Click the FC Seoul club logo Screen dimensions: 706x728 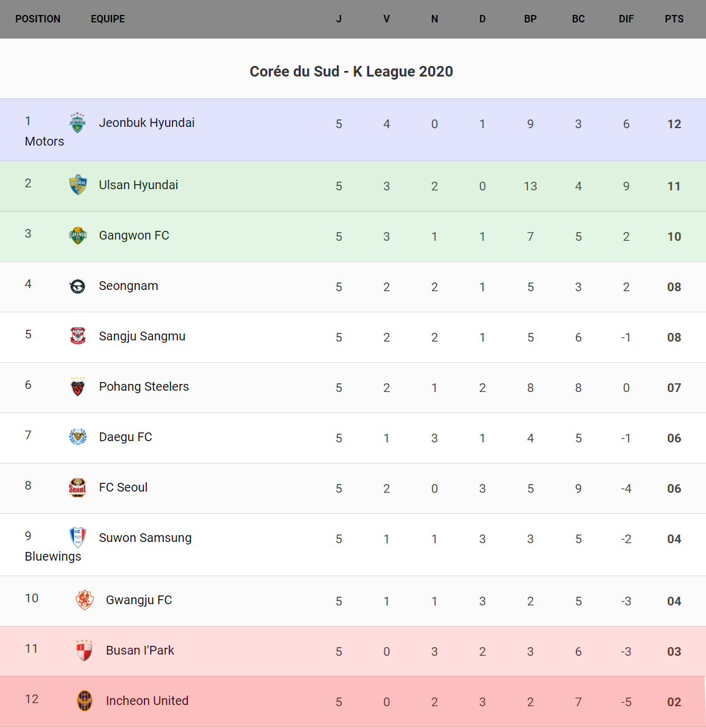click(77, 487)
